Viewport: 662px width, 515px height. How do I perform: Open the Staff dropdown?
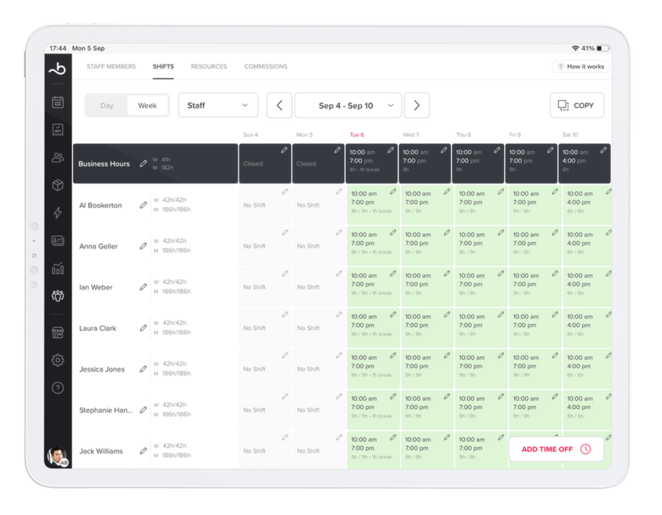click(x=218, y=105)
